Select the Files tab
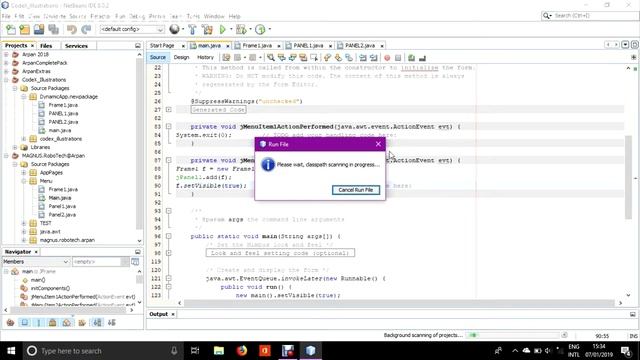 coord(46,46)
